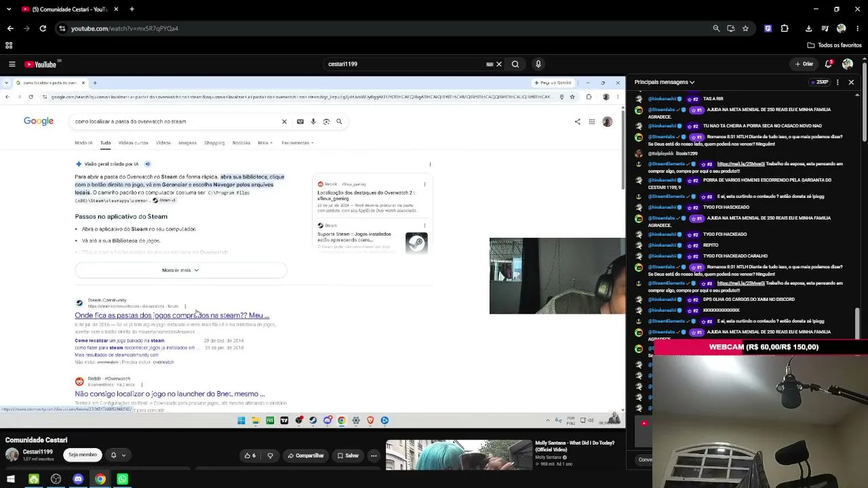The image size is (868, 488).
Task: Start YouTube voice search with the microphone
Action: tap(538, 64)
